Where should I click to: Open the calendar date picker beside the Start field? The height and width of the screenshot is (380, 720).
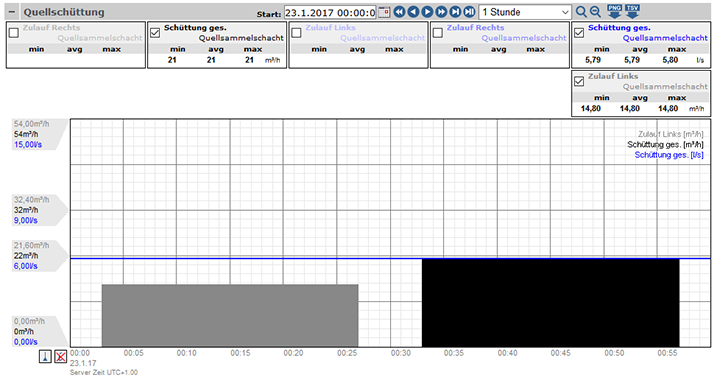[384, 12]
